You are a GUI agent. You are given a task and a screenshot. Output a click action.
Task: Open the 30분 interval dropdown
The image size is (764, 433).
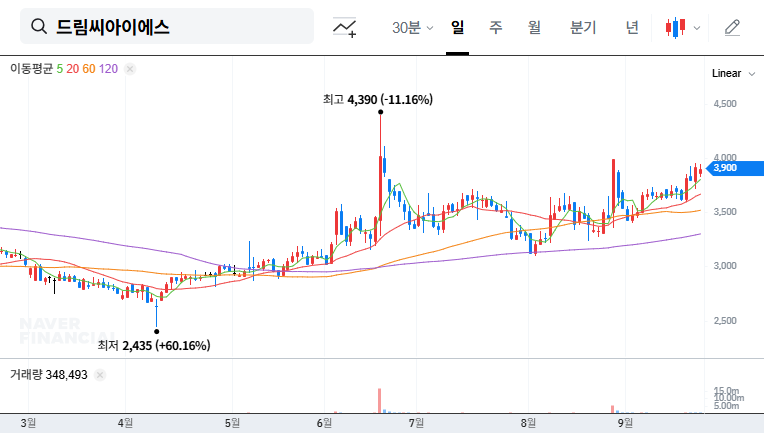412,27
